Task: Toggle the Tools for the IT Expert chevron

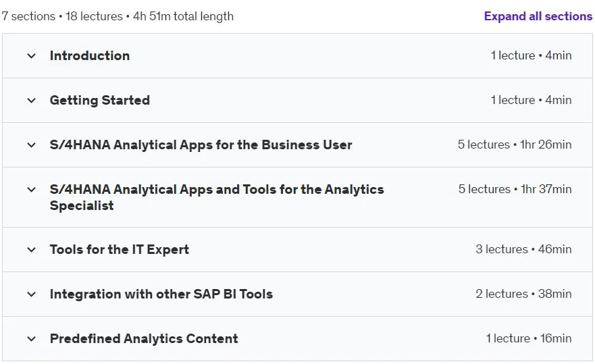Action: pyautogui.click(x=32, y=250)
